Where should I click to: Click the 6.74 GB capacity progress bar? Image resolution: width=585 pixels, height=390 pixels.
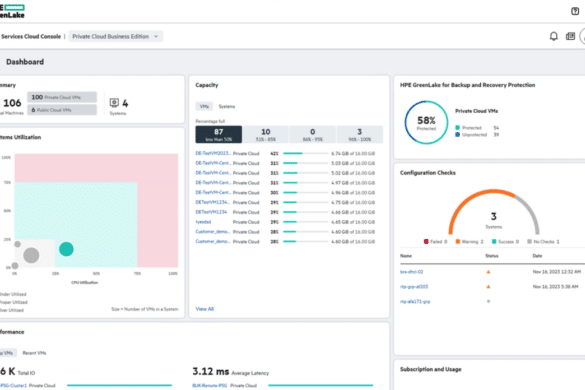tap(306, 153)
